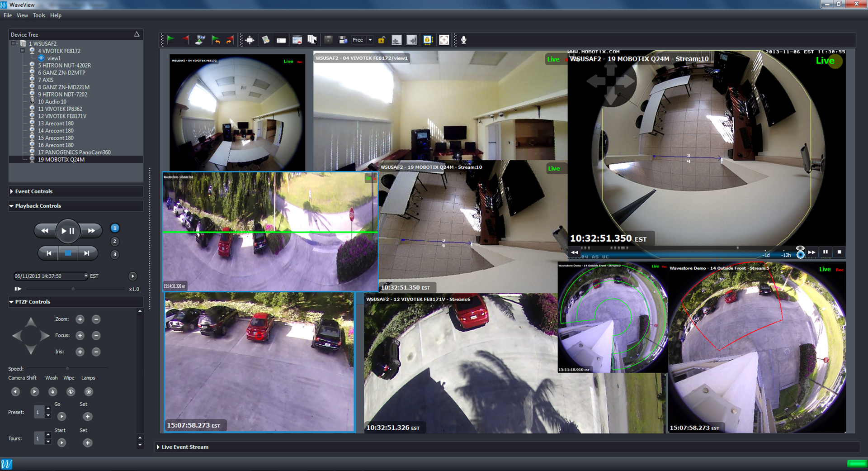Screen dimensions: 868x471
Task: Open the View menu
Action: [x=22, y=15]
